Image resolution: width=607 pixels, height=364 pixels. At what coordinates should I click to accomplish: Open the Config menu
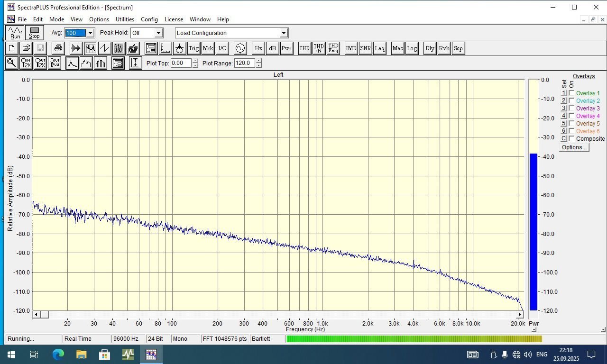[149, 19]
